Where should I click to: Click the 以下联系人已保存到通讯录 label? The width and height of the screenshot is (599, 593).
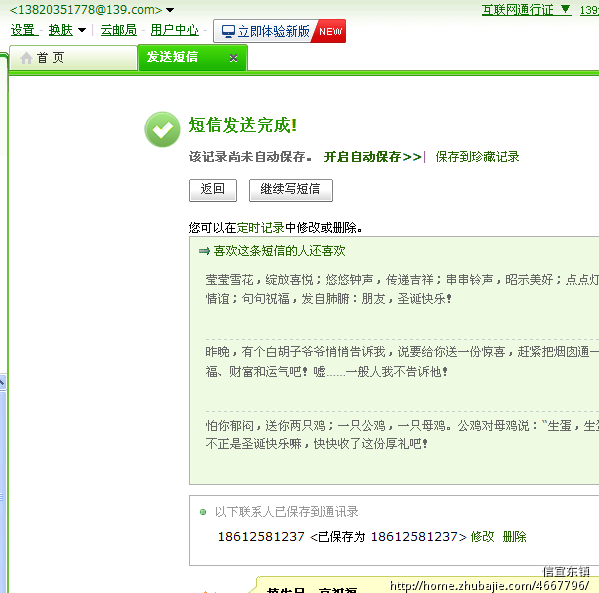[x=287, y=512]
